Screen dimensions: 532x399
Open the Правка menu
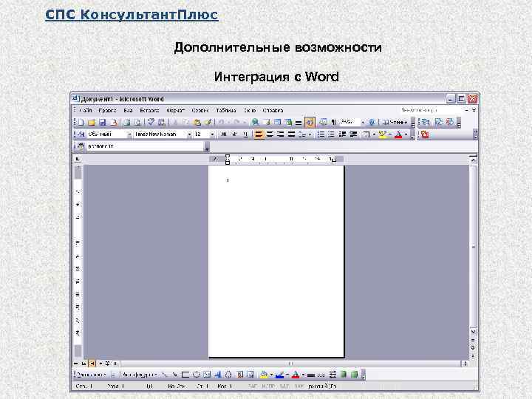click(x=107, y=110)
